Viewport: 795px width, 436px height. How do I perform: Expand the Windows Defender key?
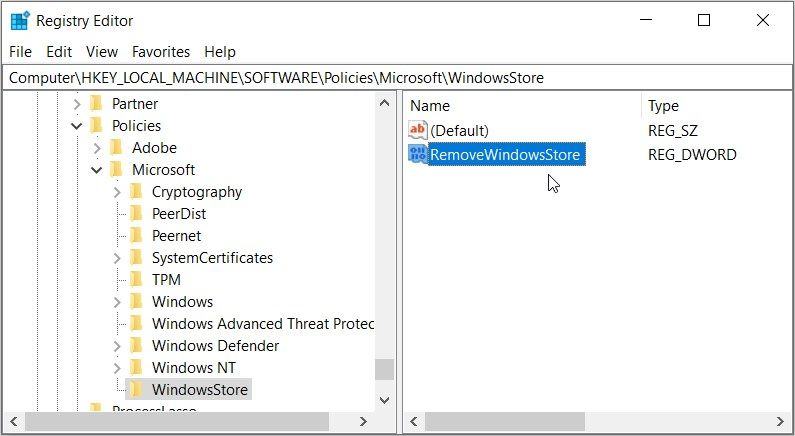pyautogui.click(x=117, y=346)
